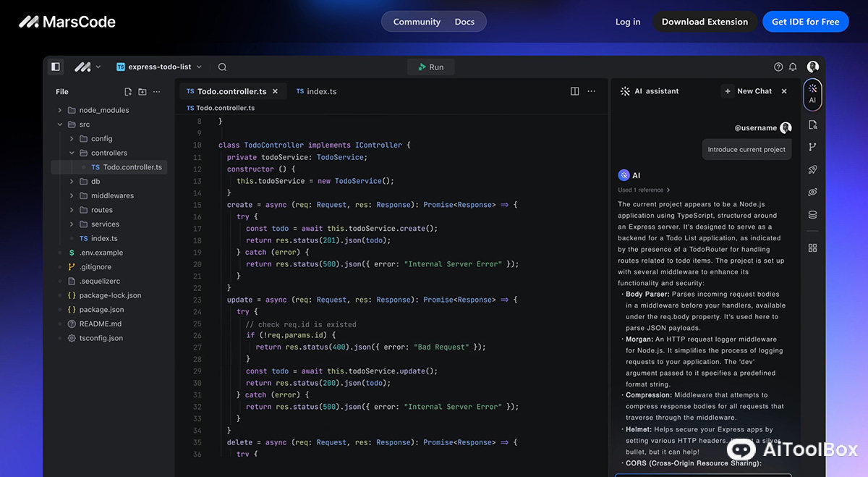Start a New Chat

point(747,91)
